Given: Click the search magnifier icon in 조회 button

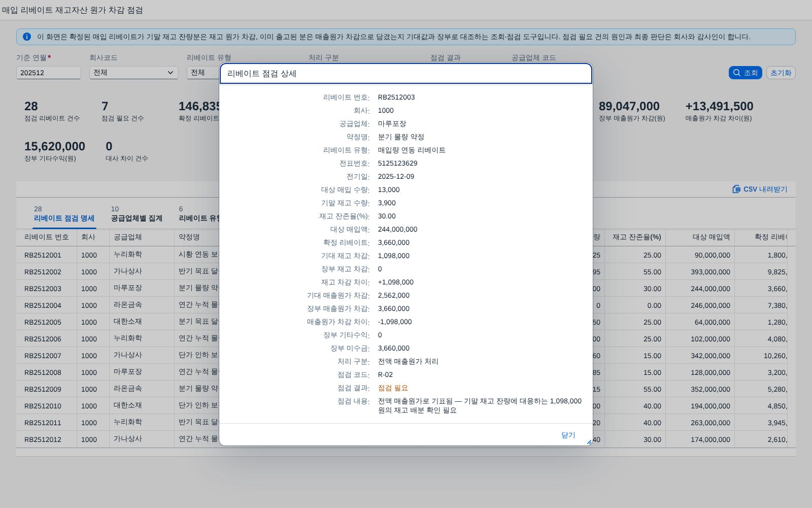Looking at the screenshot, I should (737, 73).
